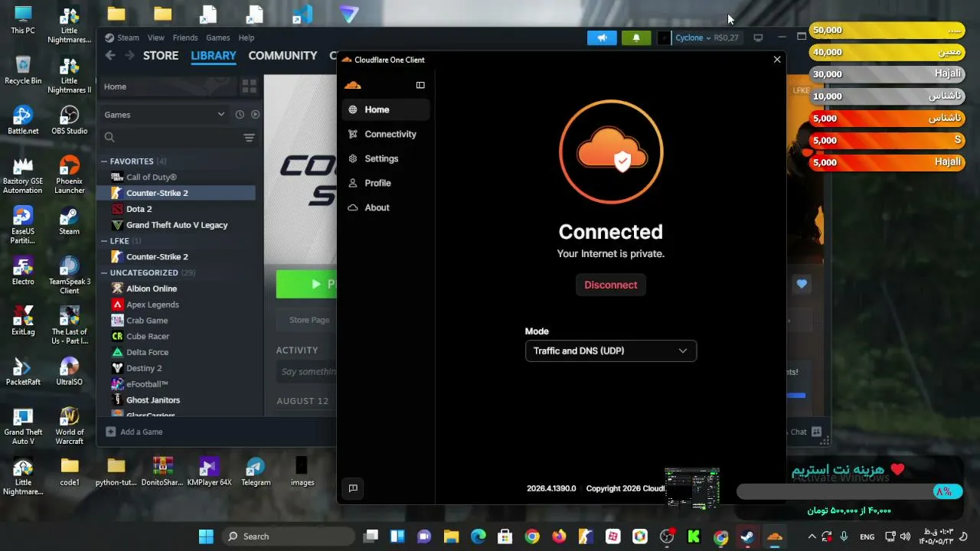Image resolution: width=980 pixels, height=551 pixels.
Task: Open World of Warcraft desktop shortcut
Action: (69, 425)
